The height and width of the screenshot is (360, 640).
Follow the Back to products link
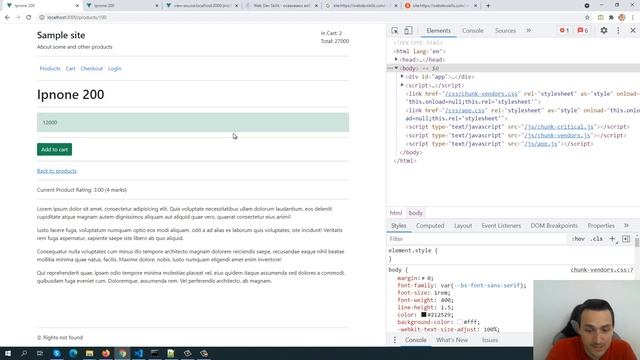pyautogui.click(x=57, y=171)
